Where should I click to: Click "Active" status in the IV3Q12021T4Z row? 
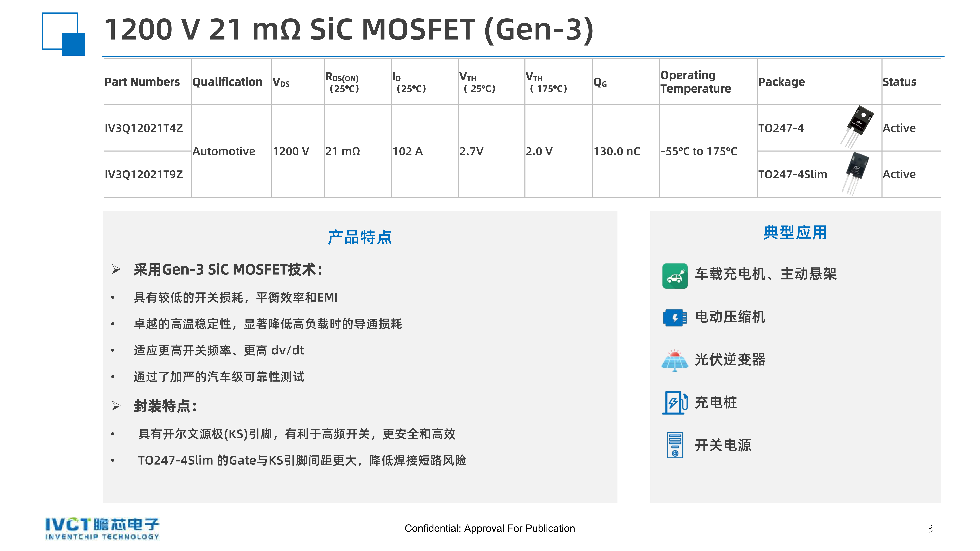pos(899,128)
